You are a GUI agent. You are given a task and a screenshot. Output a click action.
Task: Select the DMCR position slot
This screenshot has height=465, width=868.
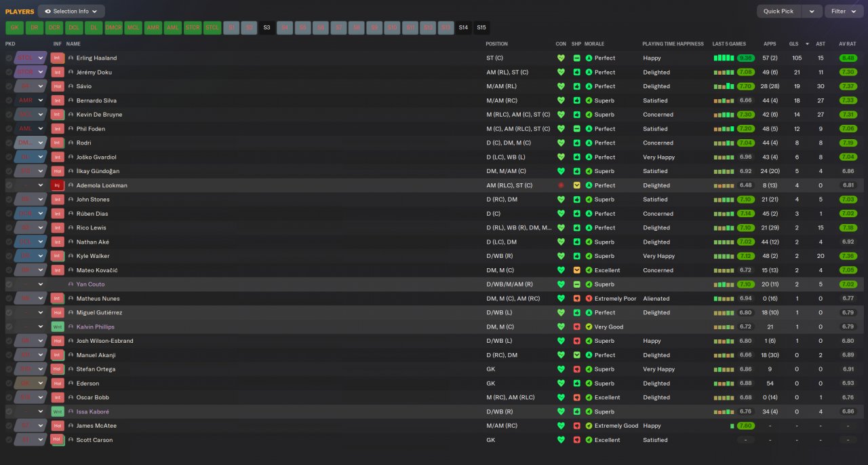113,28
